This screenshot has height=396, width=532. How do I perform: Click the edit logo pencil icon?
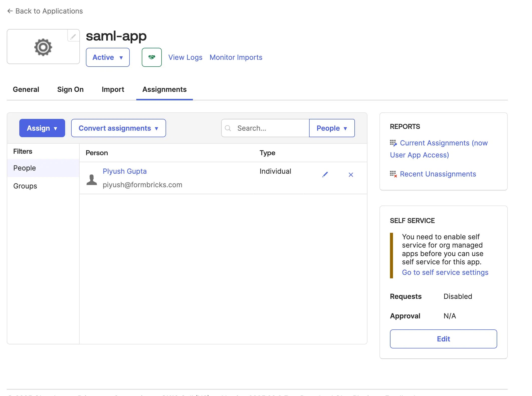(x=73, y=37)
